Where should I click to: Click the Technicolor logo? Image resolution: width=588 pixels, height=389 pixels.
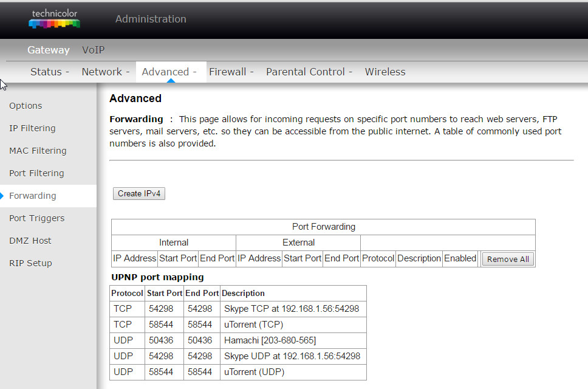coord(55,19)
